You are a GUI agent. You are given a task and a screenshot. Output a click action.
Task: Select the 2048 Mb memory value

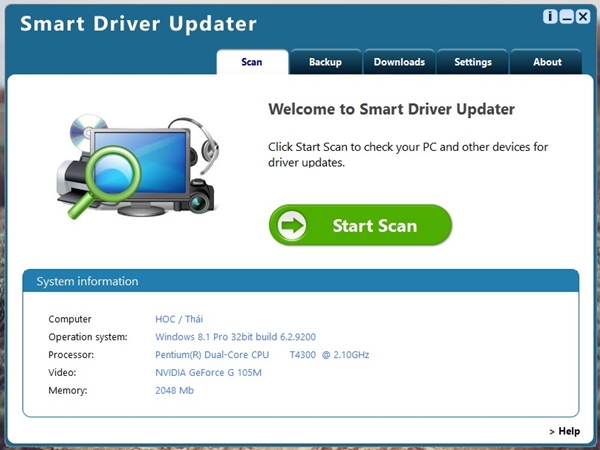[x=174, y=390]
